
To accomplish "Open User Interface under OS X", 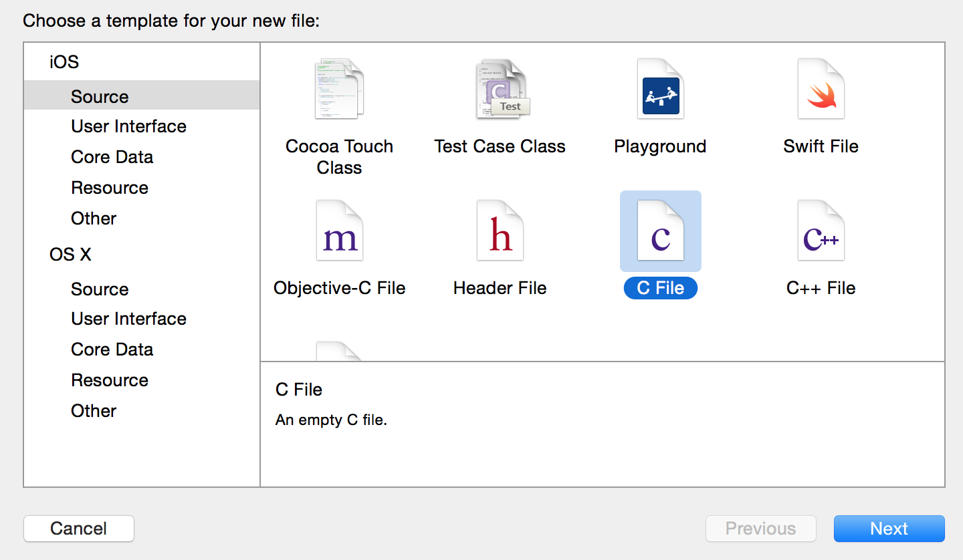I will pyautogui.click(x=128, y=319).
